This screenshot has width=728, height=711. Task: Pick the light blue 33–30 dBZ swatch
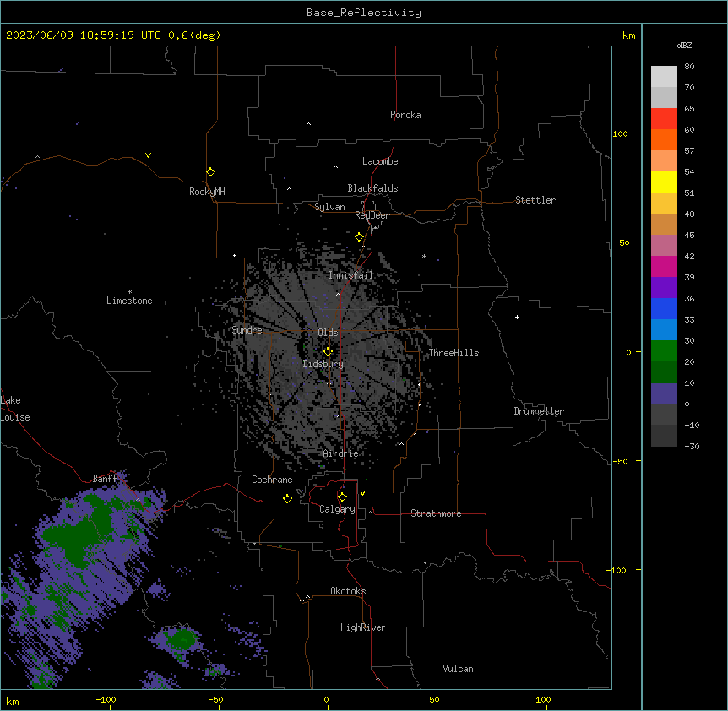(x=664, y=329)
